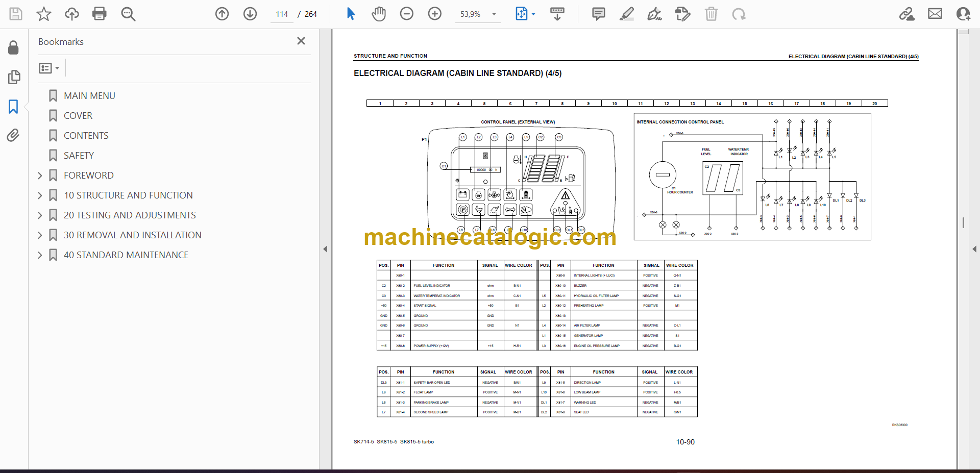Screen dimensions: 980x473
Task: Open the SAFETY bookmark
Action: coord(79,156)
